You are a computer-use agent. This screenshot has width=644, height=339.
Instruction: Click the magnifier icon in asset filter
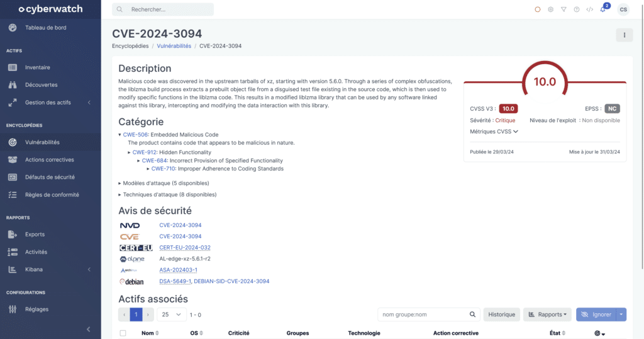click(472, 314)
